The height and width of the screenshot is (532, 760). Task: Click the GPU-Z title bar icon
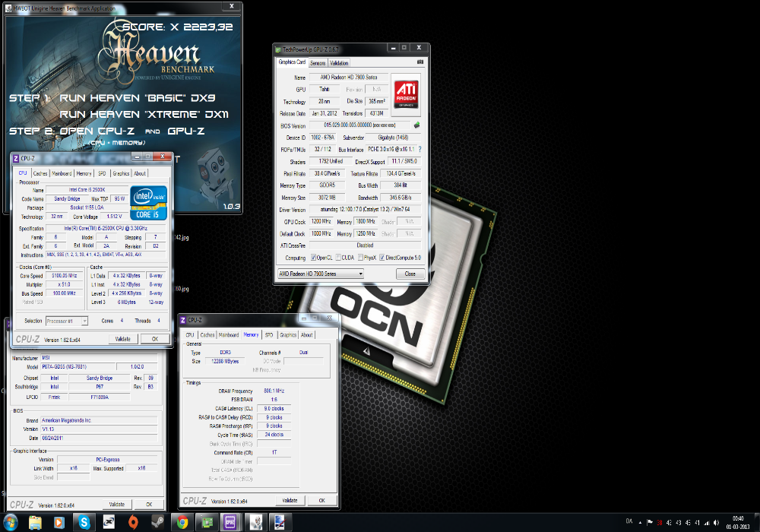[x=278, y=49]
